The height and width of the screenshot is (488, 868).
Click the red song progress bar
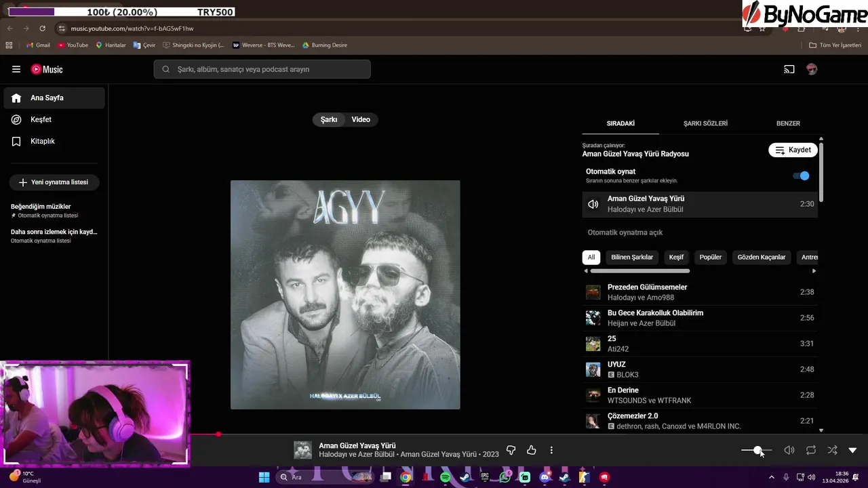204,434
